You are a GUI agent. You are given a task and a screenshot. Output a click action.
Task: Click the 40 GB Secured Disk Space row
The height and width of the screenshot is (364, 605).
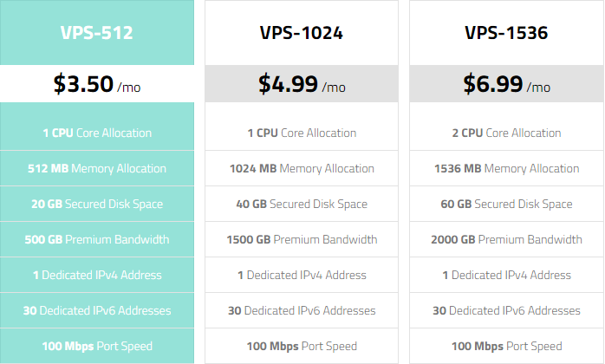pyautogui.click(x=302, y=205)
